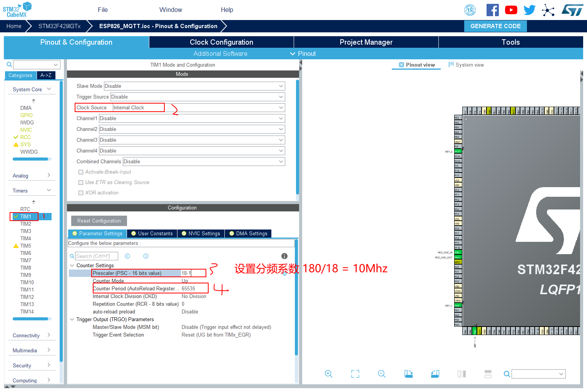This screenshot has height=392, width=587.
Task: Click the pin search magnifier icon
Action: [507, 374]
